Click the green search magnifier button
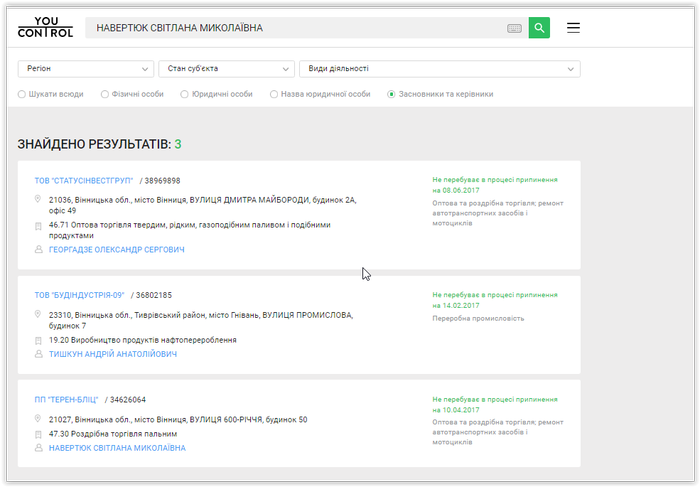The height and width of the screenshot is (487, 700). (539, 28)
